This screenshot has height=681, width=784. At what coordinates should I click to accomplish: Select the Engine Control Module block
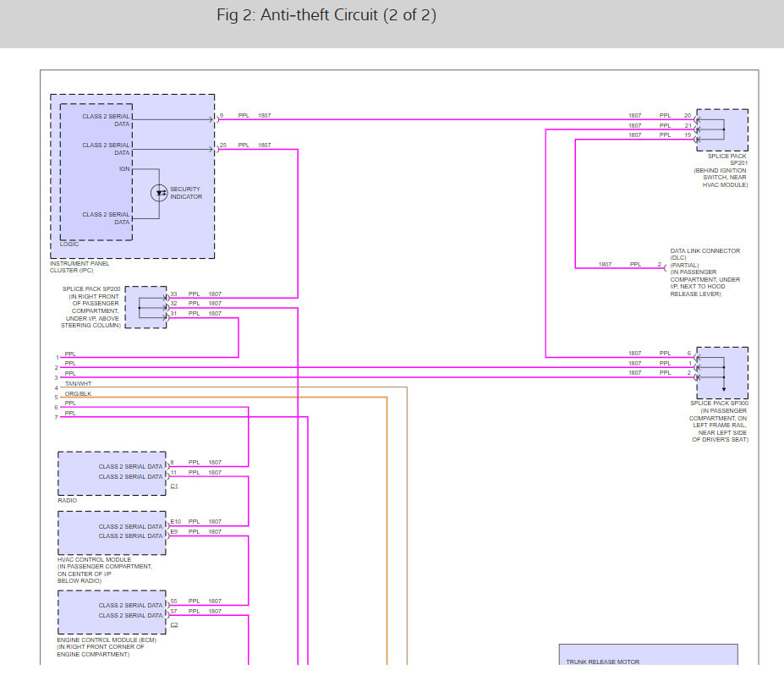[112, 612]
